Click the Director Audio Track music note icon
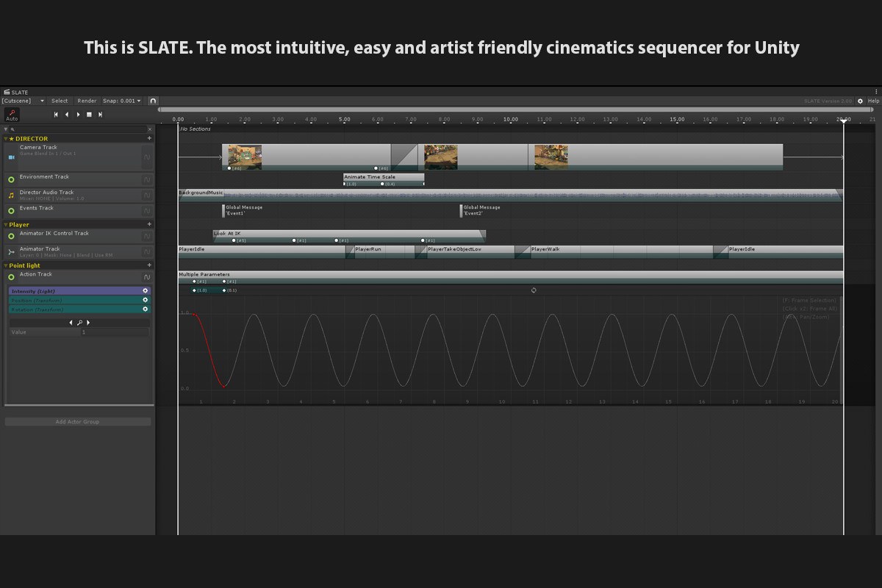 (x=11, y=196)
